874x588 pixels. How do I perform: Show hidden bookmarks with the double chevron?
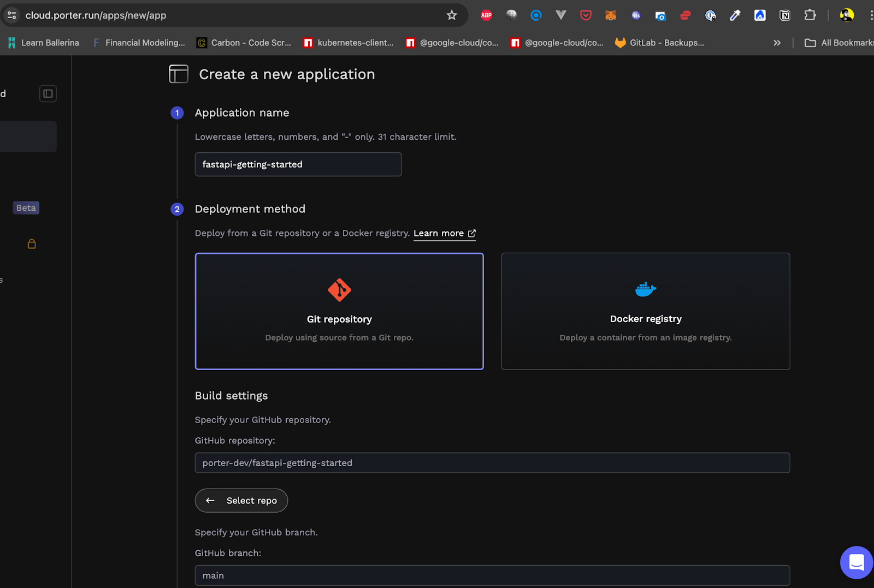click(x=777, y=43)
